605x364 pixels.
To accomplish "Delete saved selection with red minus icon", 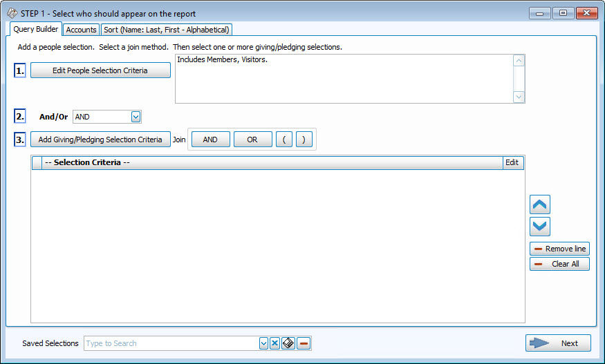I will pyautogui.click(x=304, y=343).
